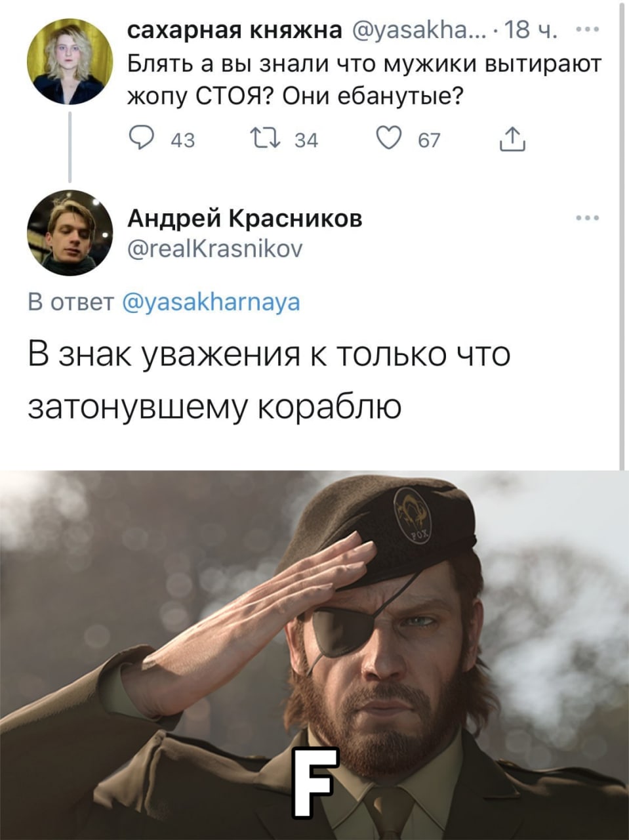Viewport: 629px width, 840px height.
Task: Click the reply speech bubble icon
Action: click(142, 140)
